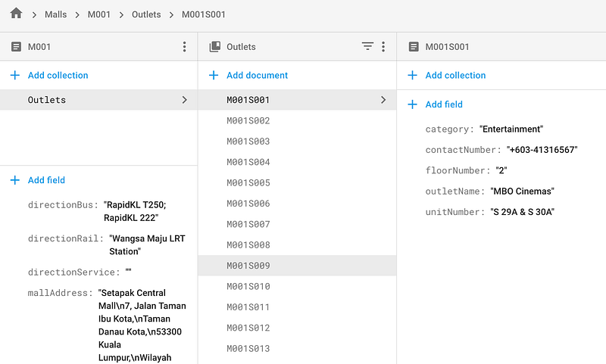Click the Outlets collection icon in header
Viewport: 606px width, 364px height.
point(214,47)
